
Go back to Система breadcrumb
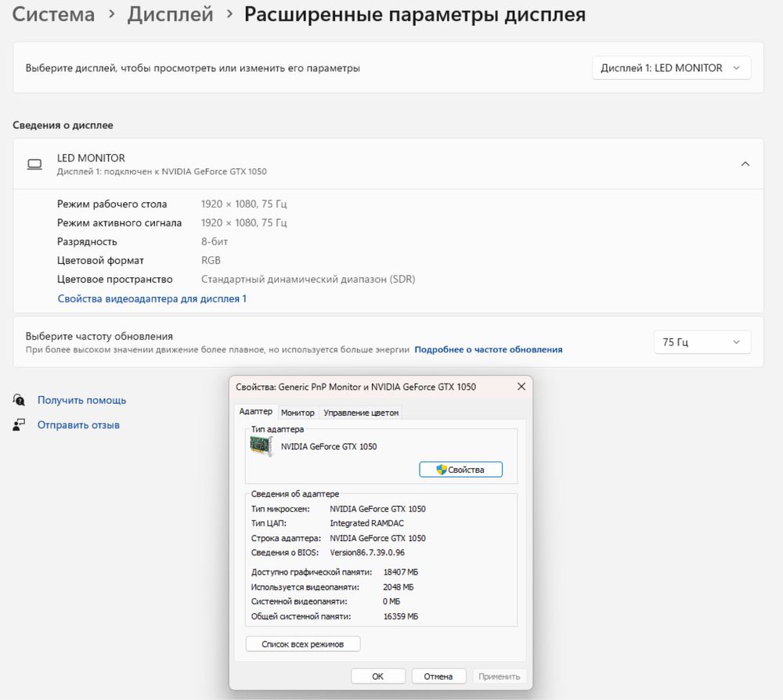click(x=53, y=14)
